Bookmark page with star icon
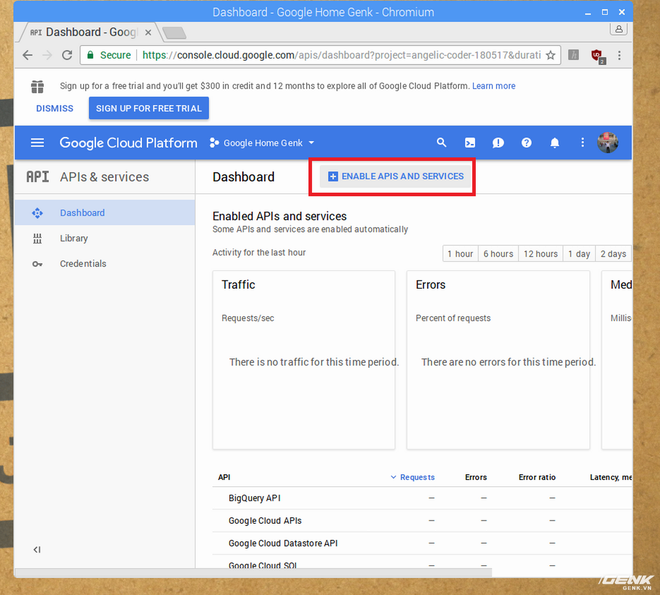660x595 pixels. coord(550,55)
